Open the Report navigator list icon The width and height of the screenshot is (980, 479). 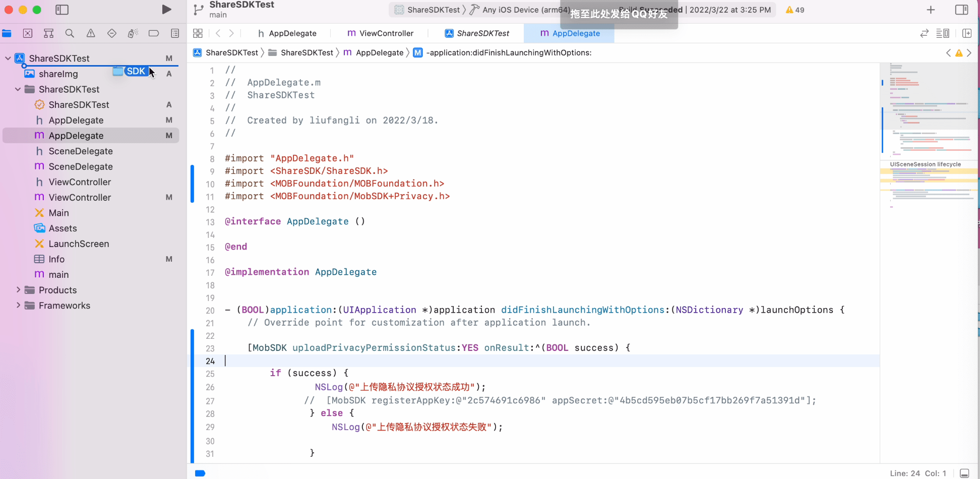pyautogui.click(x=175, y=33)
